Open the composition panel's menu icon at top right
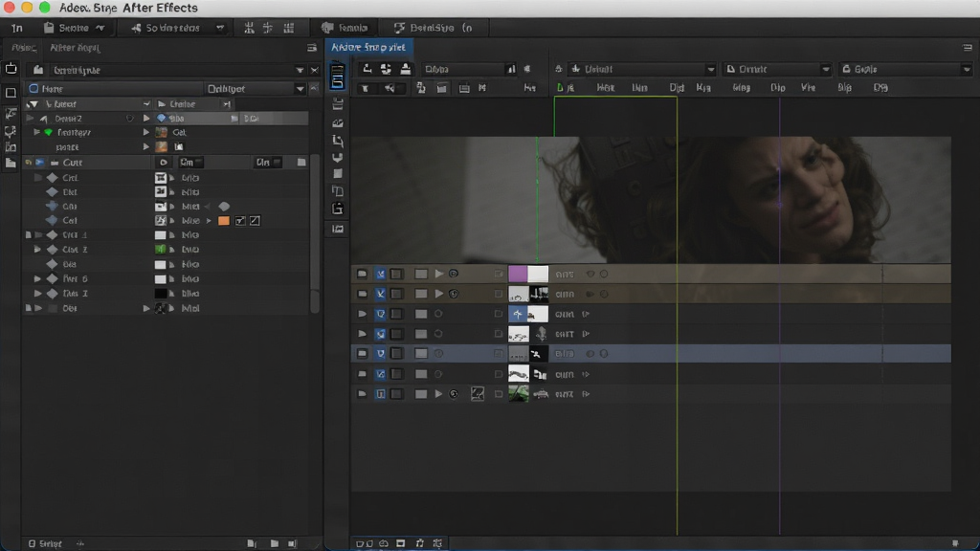This screenshot has width=980, height=551. (968, 48)
